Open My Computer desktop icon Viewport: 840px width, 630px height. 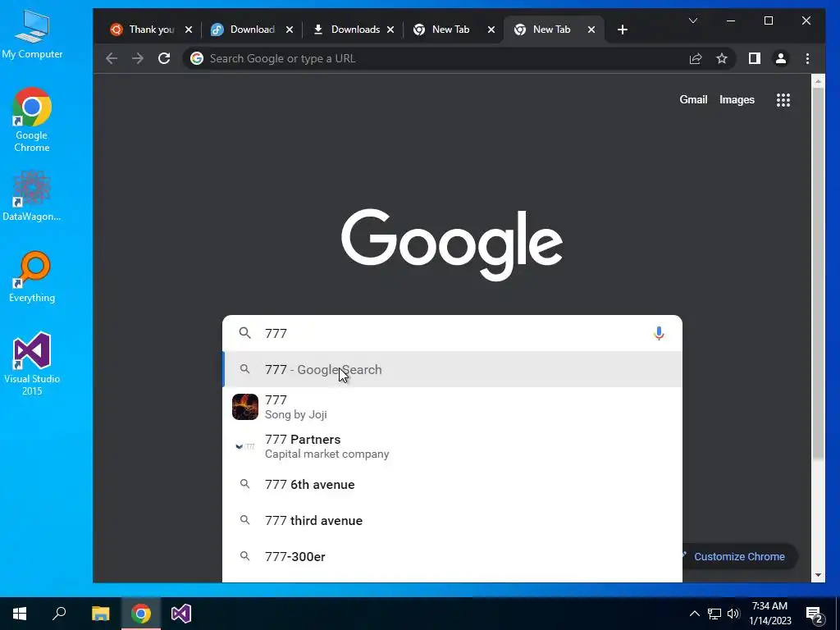click(x=32, y=34)
